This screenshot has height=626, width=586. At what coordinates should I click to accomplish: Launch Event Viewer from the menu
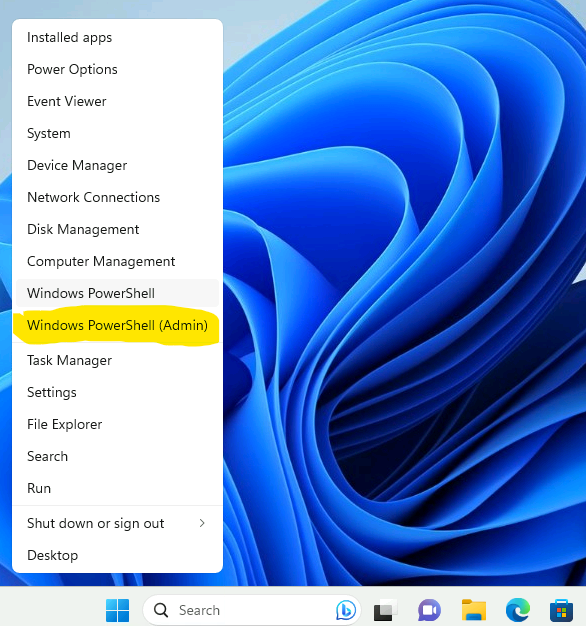pyautogui.click(x=117, y=101)
